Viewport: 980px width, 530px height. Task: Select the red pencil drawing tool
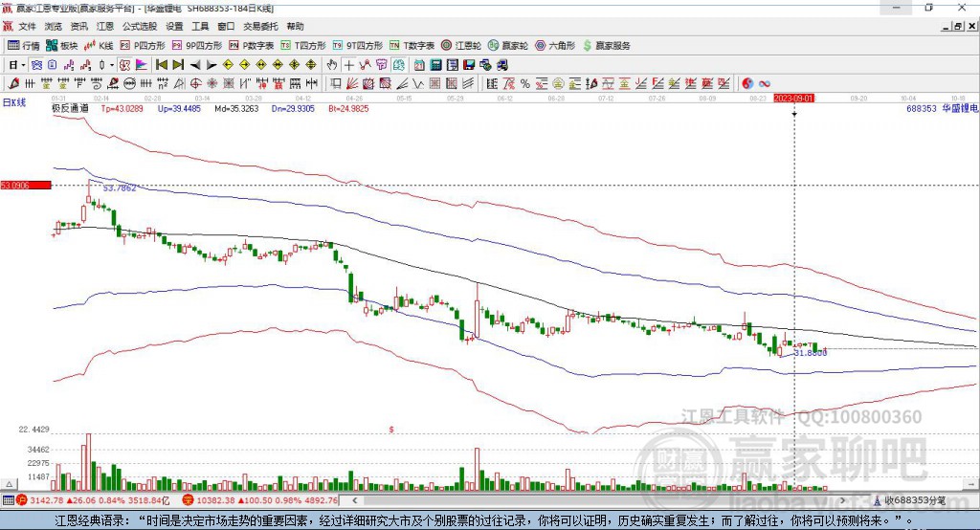coord(13,83)
